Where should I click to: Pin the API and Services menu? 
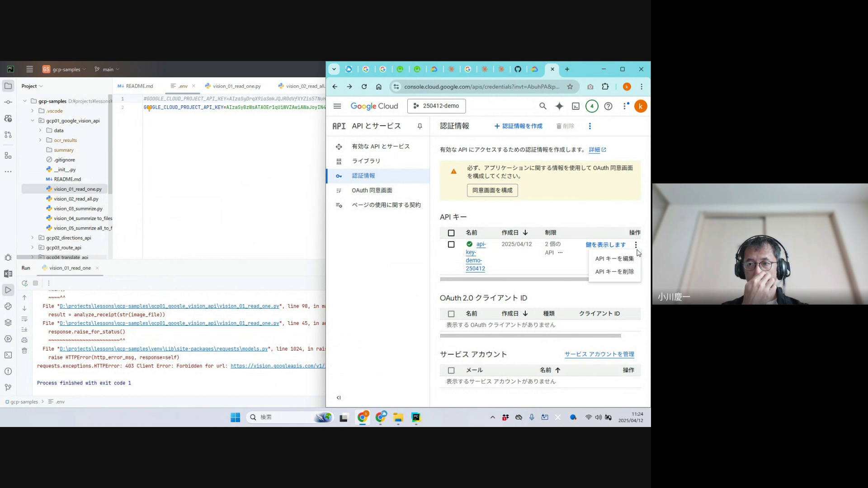point(420,126)
